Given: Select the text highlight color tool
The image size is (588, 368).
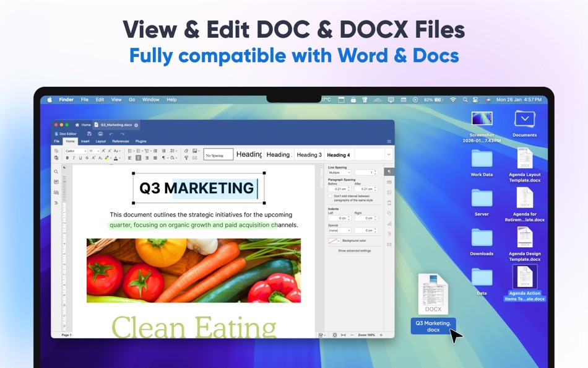Looking at the screenshot, I should point(106,158).
